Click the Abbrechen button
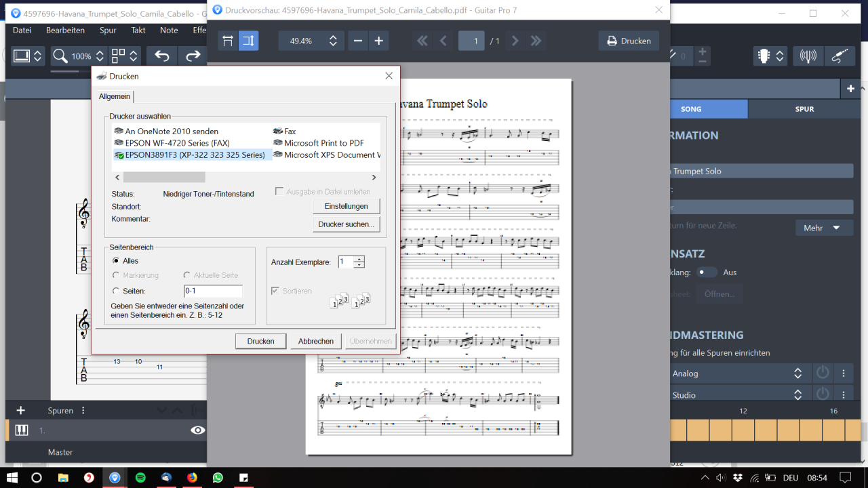 click(316, 341)
